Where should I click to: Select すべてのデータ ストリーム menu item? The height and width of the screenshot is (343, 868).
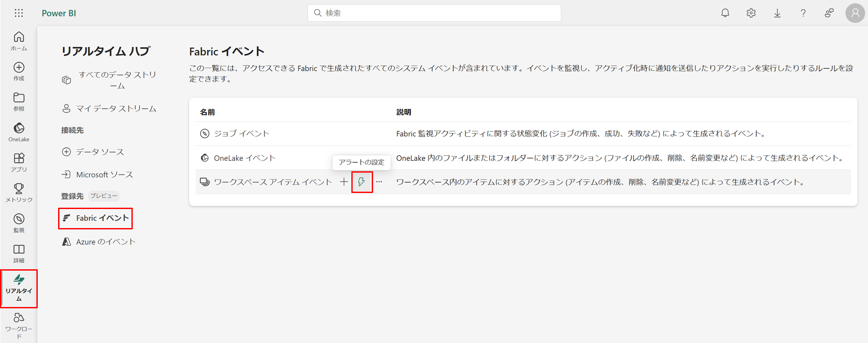[109, 80]
